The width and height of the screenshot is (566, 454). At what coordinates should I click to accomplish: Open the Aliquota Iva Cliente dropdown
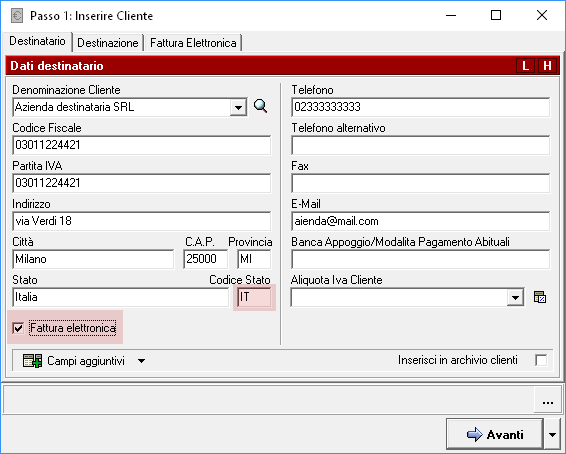click(515, 298)
